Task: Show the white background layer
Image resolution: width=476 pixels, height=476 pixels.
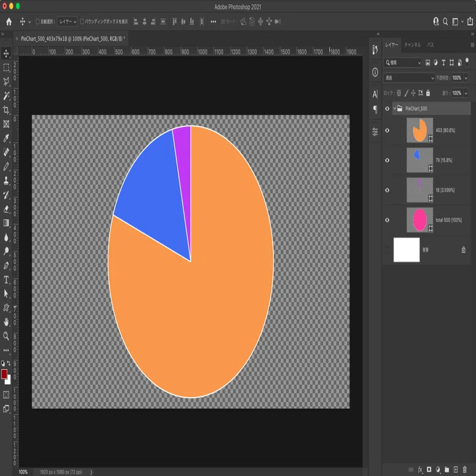Action: (x=387, y=250)
